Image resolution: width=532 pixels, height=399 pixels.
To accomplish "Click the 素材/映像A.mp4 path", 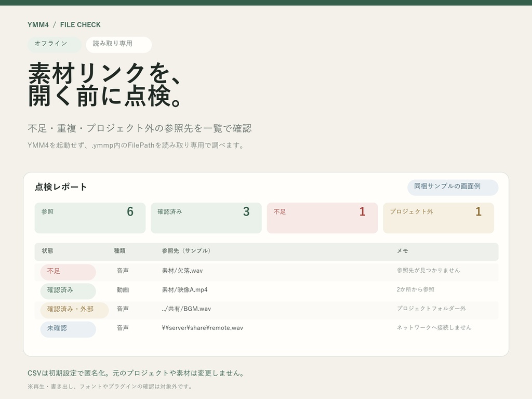I will (x=184, y=290).
